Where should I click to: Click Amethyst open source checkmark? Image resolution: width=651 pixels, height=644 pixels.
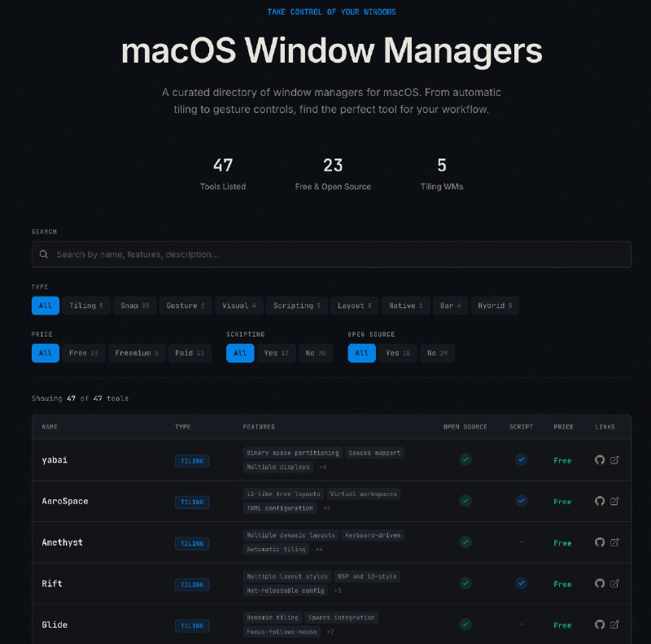point(465,542)
